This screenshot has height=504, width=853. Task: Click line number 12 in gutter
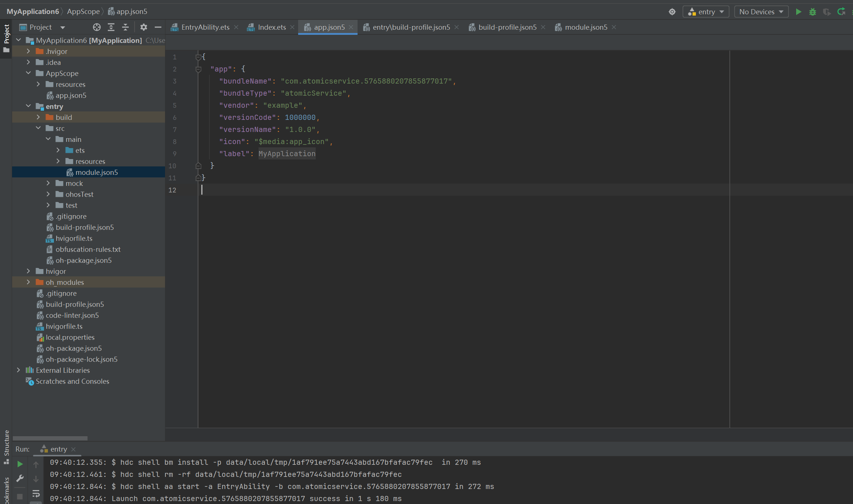172,190
